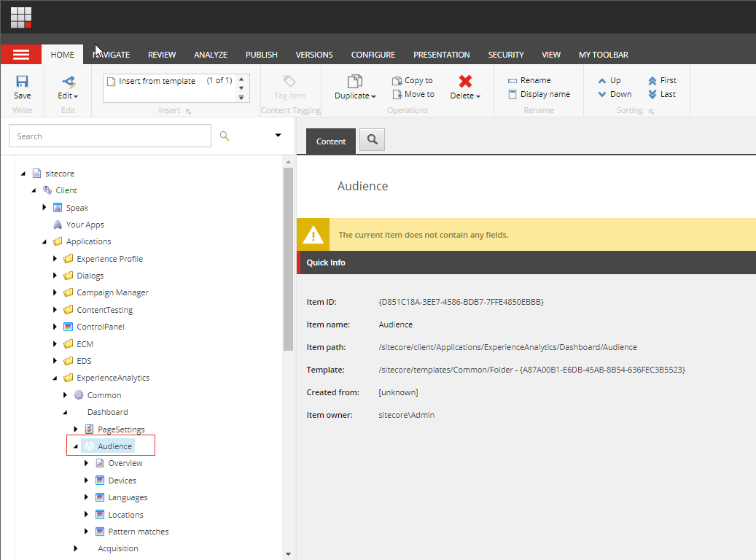Click the Item ID value text

[461, 302]
